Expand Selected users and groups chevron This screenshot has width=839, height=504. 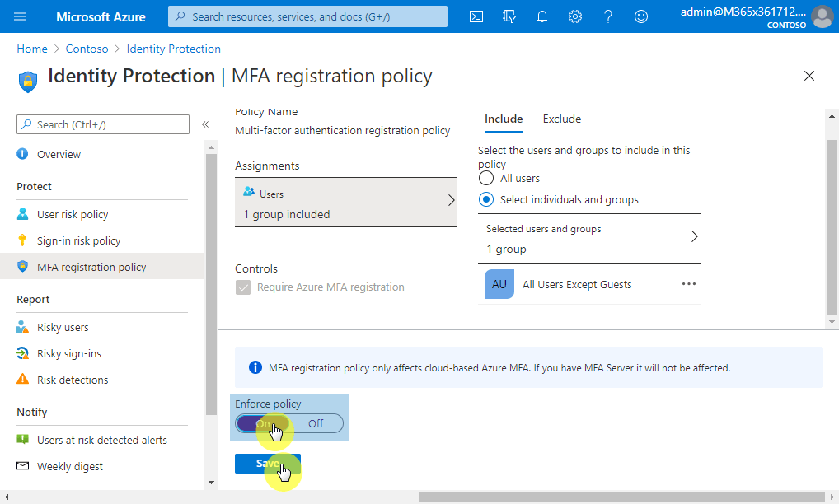(x=694, y=236)
